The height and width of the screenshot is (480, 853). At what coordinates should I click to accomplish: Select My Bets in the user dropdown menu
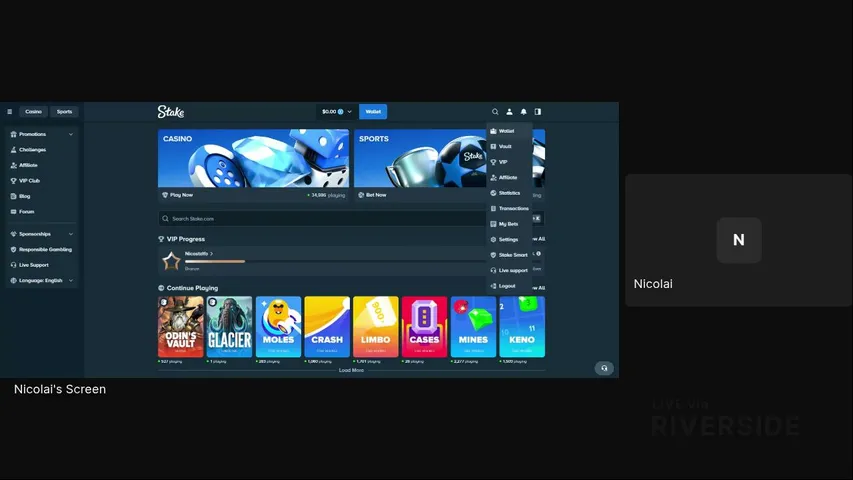coord(509,224)
